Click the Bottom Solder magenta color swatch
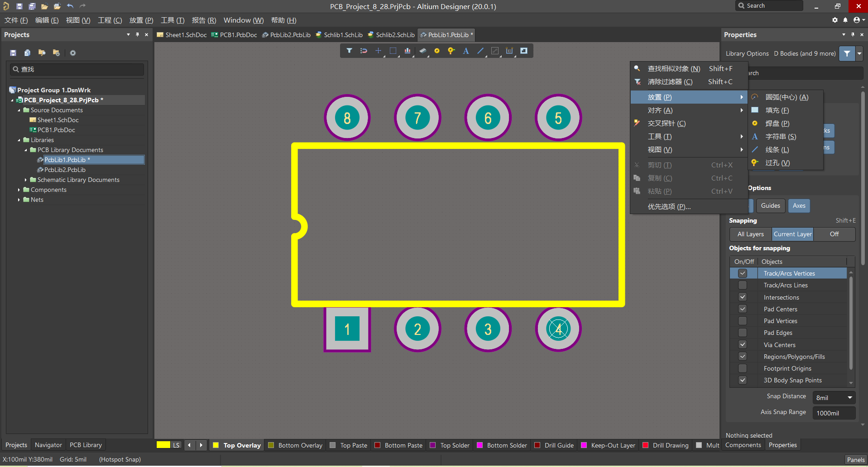The image size is (868, 467). 480,445
